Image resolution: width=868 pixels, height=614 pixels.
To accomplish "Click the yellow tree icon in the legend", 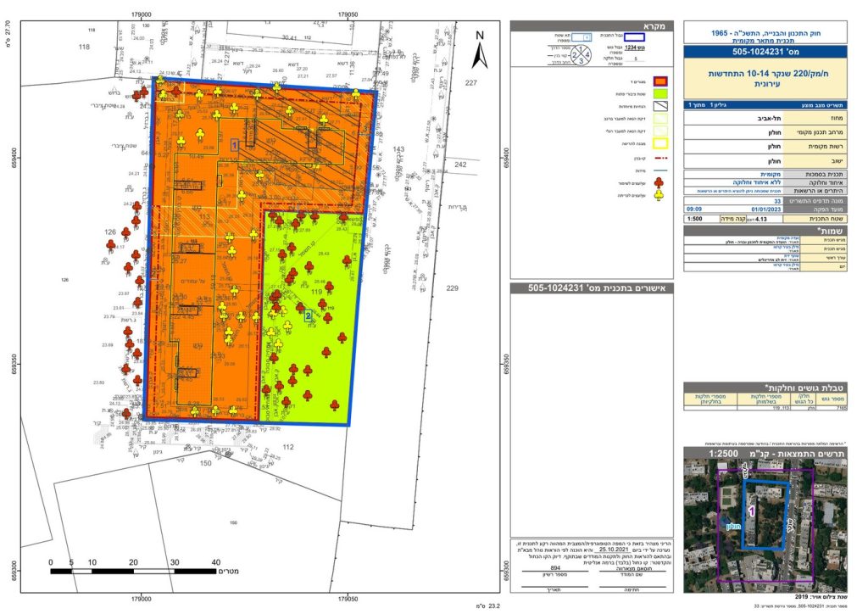I will (659, 195).
